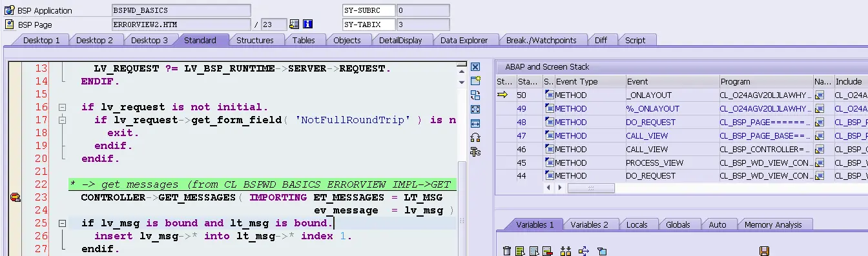Click the BSP Page icon

[x=9, y=25]
